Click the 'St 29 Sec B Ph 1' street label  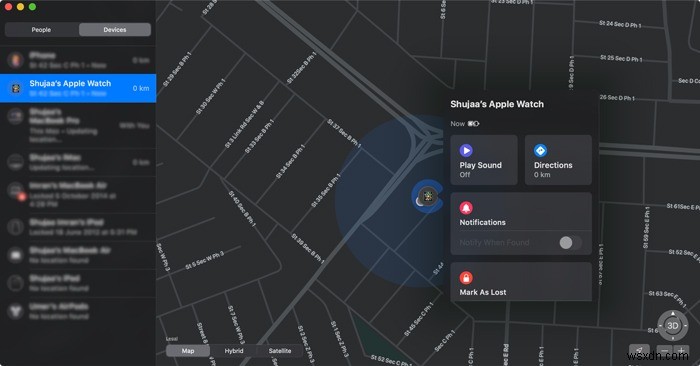click(x=177, y=69)
